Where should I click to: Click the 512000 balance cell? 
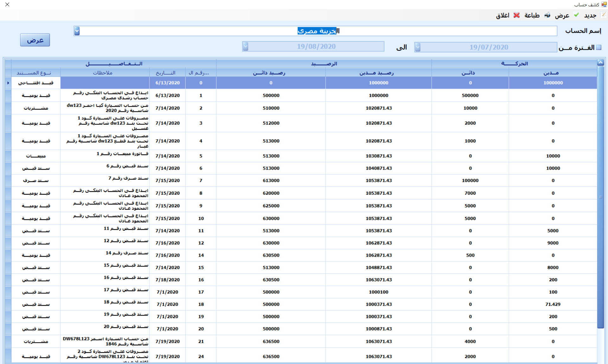(271, 123)
